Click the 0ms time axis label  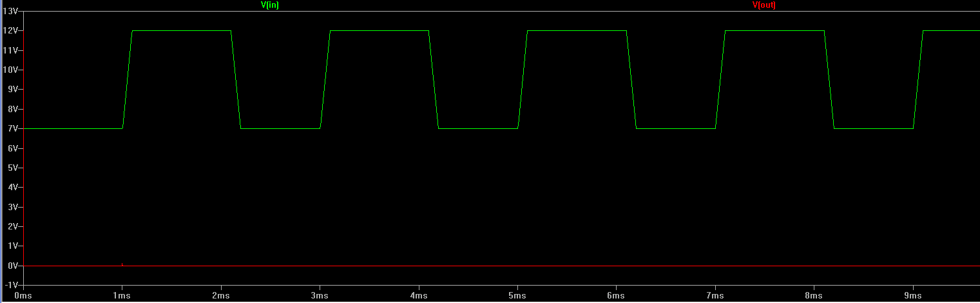pyautogui.click(x=23, y=297)
